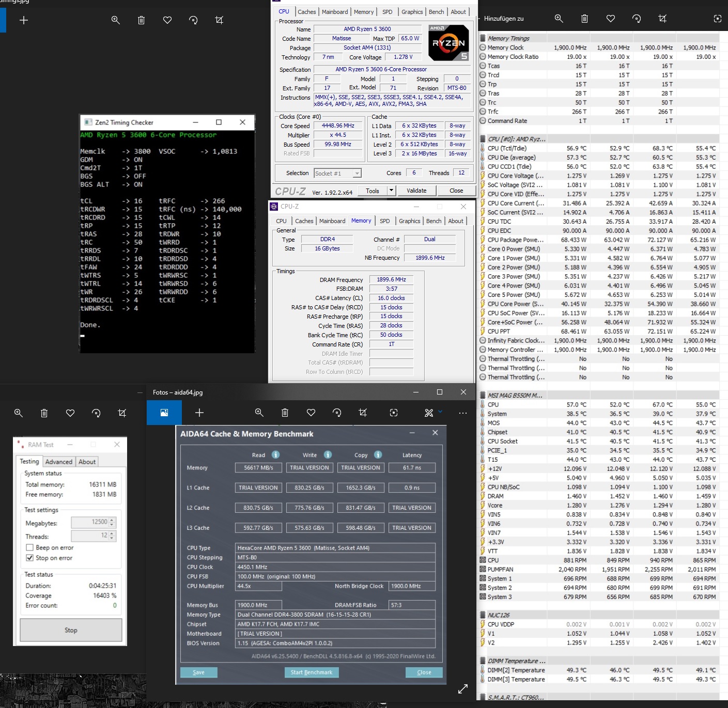The height and width of the screenshot is (708, 728).
Task: Click Validate button in CPU-Z
Action: pyautogui.click(x=416, y=191)
